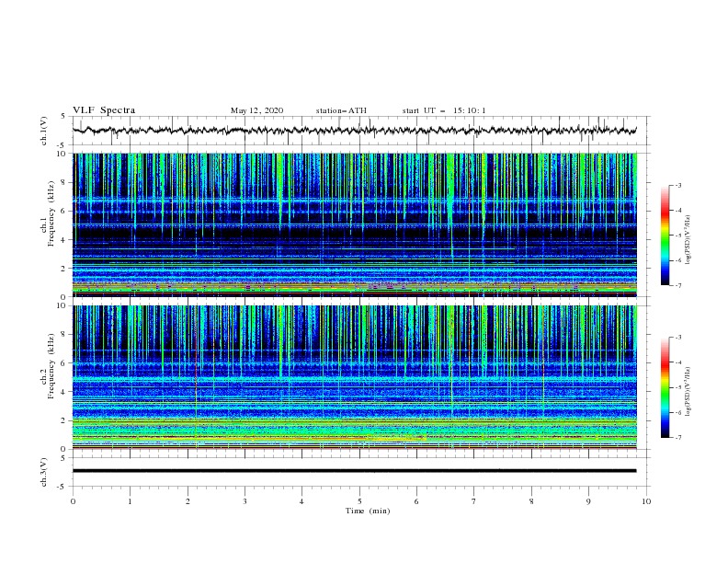This screenshot has height=563, width=728.
Task: Click the time axis tick label "5"
Action: tap(359, 501)
